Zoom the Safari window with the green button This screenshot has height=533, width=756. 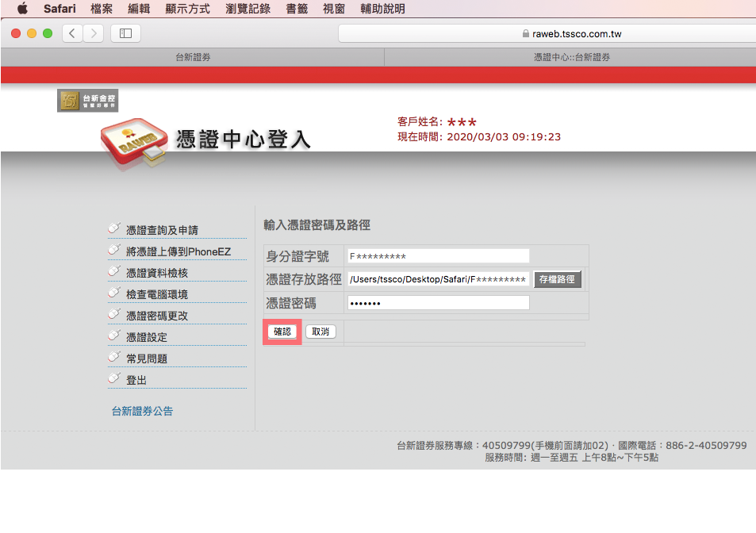tap(48, 33)
